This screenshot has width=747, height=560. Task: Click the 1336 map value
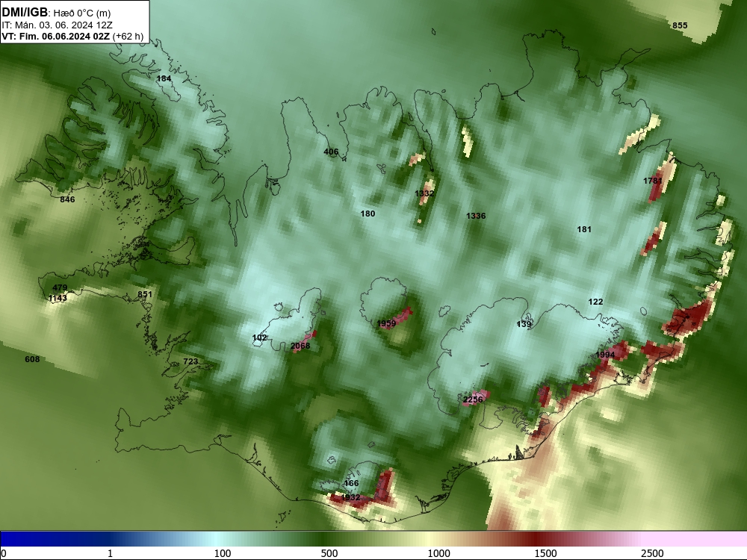(476, 217)
